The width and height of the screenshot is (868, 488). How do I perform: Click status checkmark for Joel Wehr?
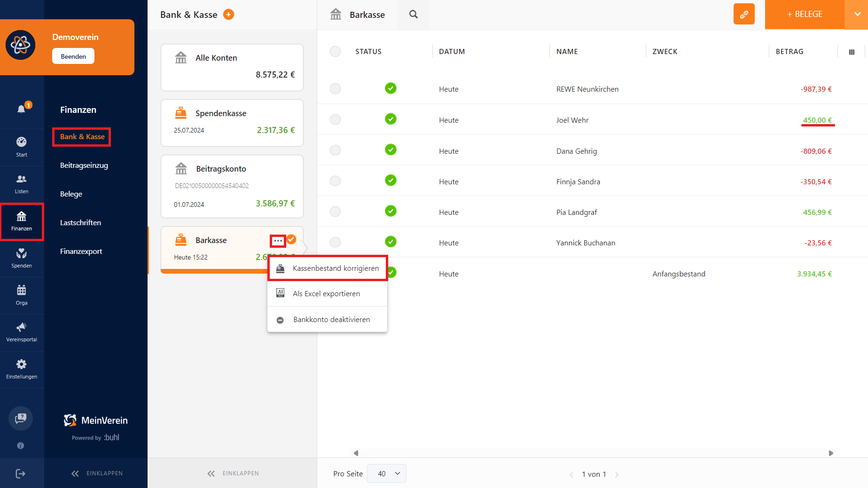391,119
